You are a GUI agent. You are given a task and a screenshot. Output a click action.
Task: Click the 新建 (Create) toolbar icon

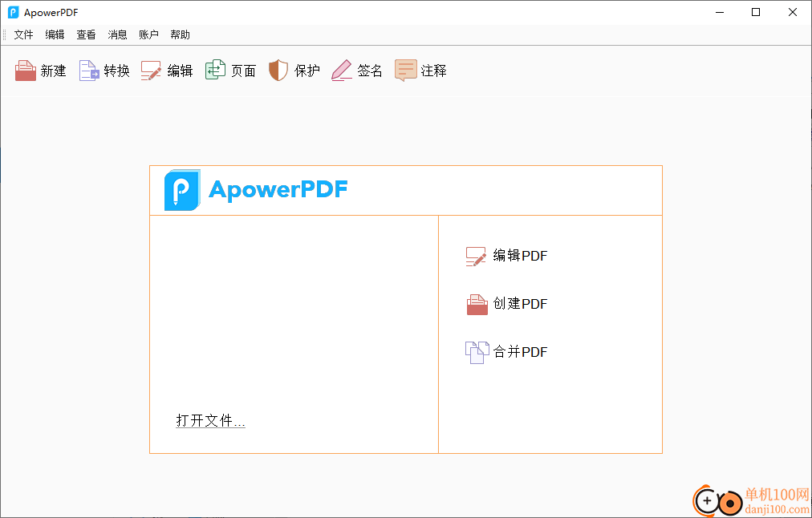click(x=26, y=71)
